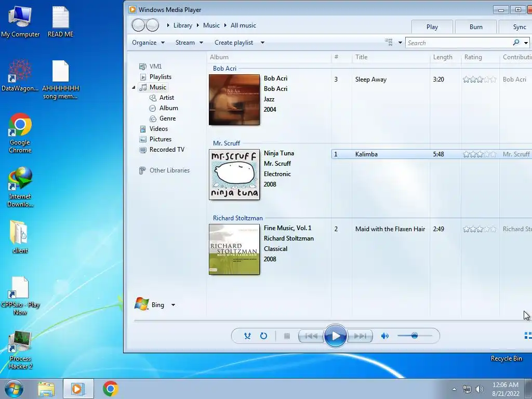Click the Previous track button
This screenshot has width=532, height=399.
(312, 336)
